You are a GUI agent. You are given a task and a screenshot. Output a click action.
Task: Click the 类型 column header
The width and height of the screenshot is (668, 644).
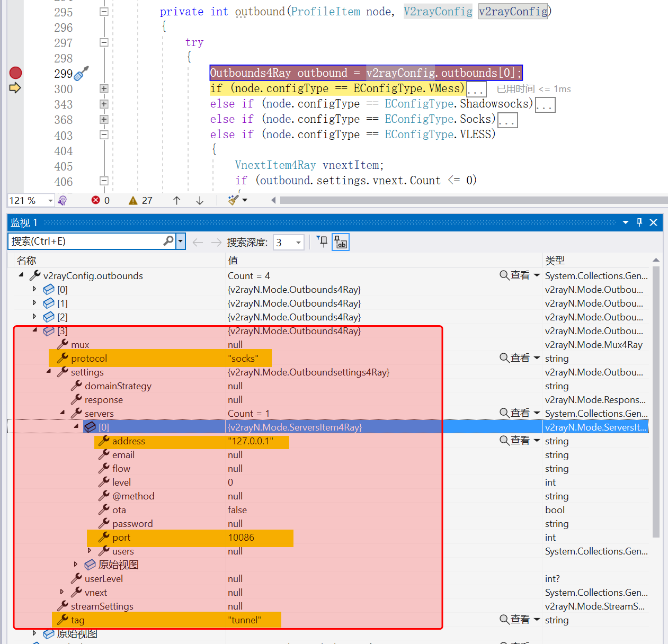[555, 260]
